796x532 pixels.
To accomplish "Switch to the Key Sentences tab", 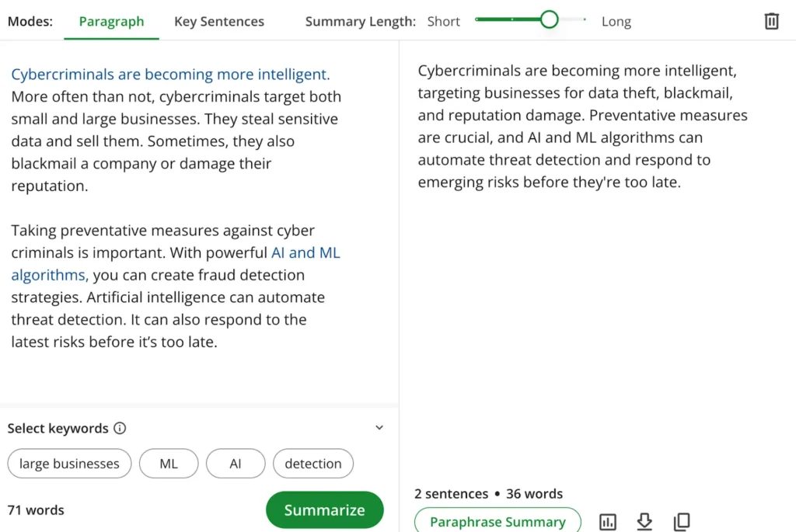I will click(219, 21).
